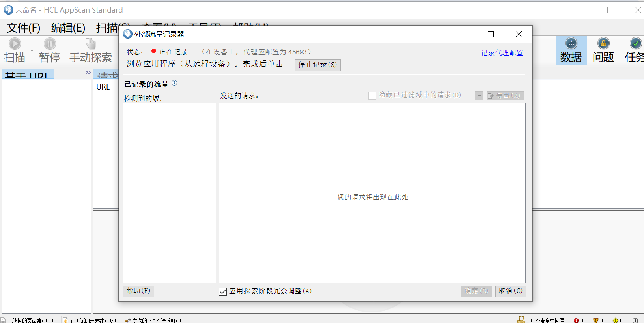Click help icon next to 已记录的流量

[174, 83]
